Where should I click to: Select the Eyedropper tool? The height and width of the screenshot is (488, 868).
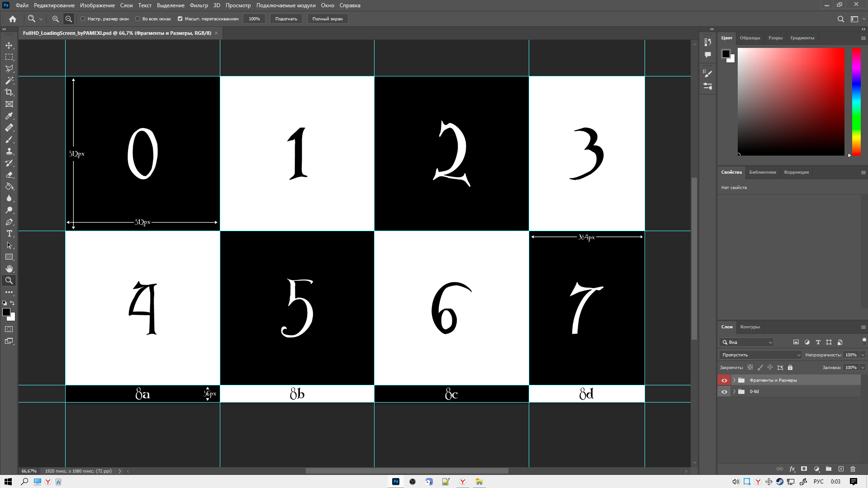pos(9,116)
